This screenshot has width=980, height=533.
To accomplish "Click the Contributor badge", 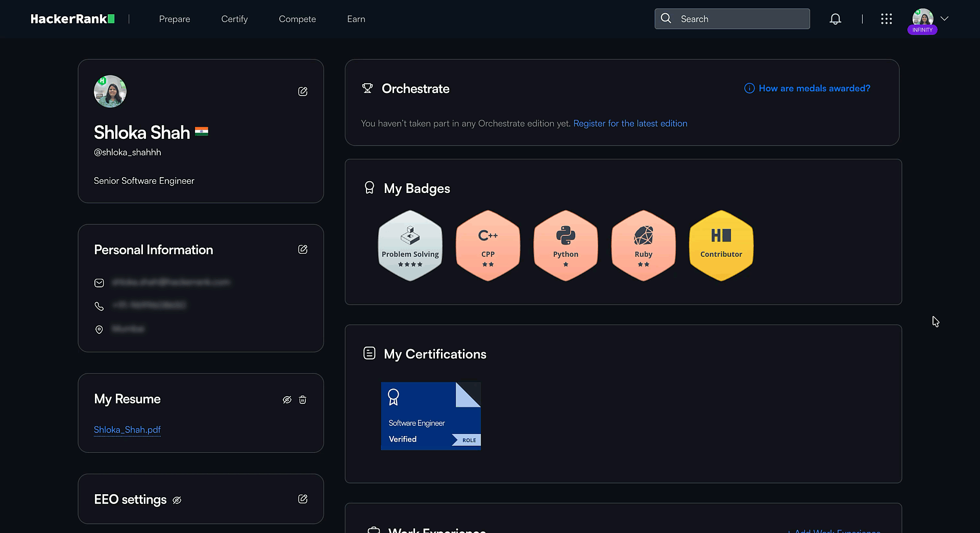I will click(x=721, y=246).
